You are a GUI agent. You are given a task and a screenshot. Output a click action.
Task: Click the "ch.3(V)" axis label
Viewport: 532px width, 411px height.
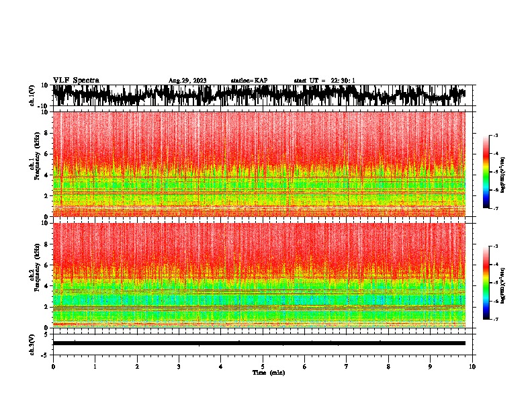(32, 345)
